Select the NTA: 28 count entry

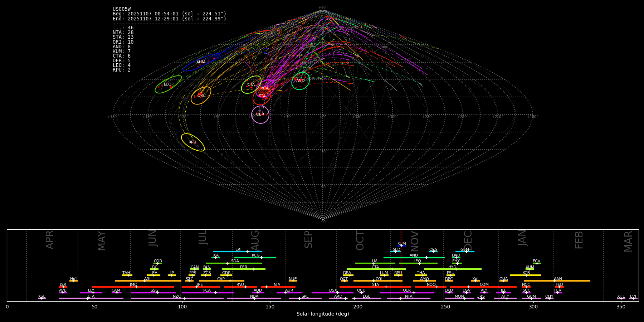coord(123,33)
